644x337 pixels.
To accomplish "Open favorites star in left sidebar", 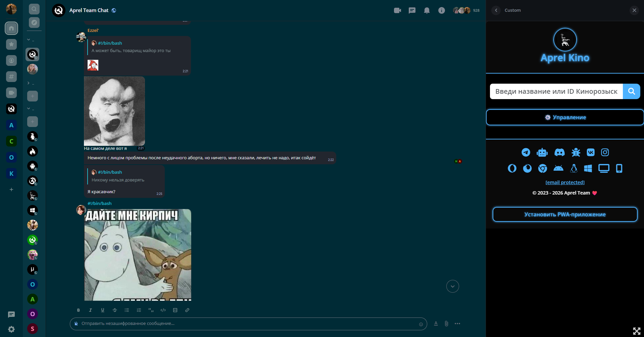I will (11, 44).
